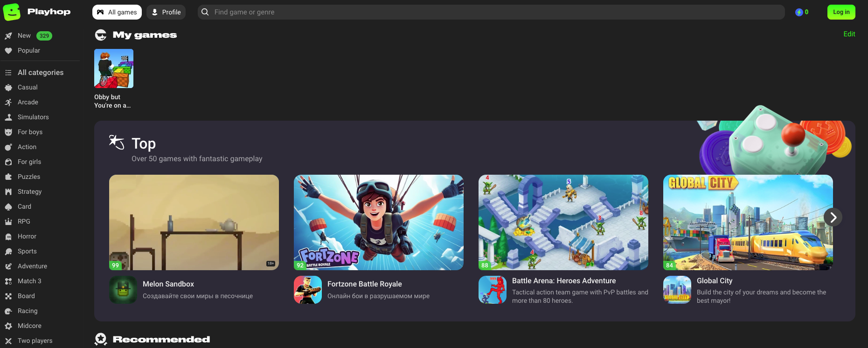868x348 pixels.
Task: Click the Log in button
Action: (841, 12)
